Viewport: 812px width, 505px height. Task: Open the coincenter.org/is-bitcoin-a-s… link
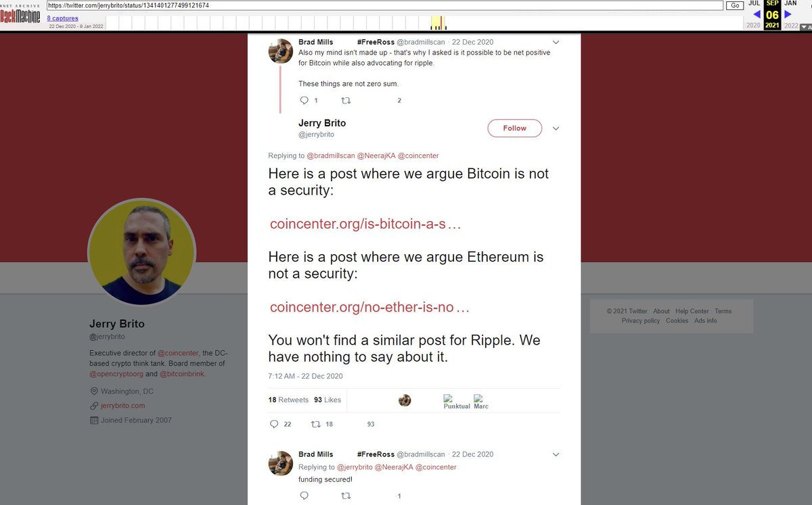tap(365, 224)
